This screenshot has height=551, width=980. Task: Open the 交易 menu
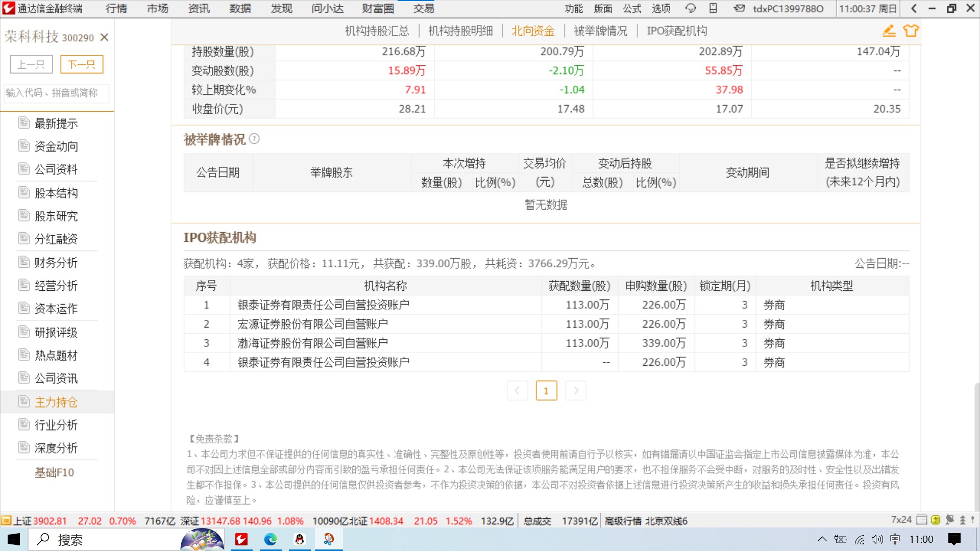pyautogui.click(x=424, y=9)
